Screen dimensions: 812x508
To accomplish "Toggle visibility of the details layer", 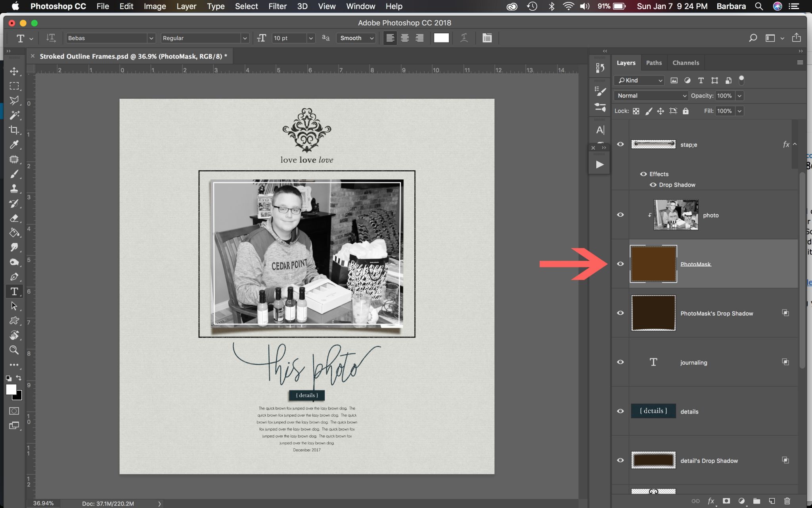I will tap(620, 411).
